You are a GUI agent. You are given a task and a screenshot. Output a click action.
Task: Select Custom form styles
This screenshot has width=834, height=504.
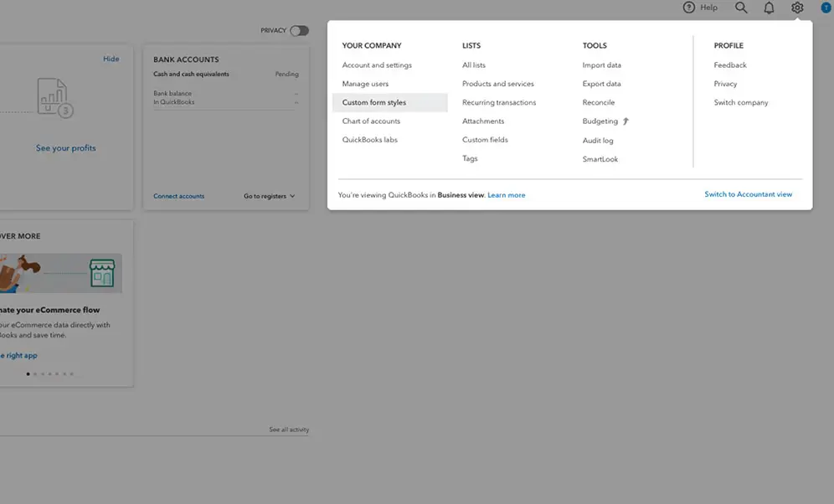[390, 103]
